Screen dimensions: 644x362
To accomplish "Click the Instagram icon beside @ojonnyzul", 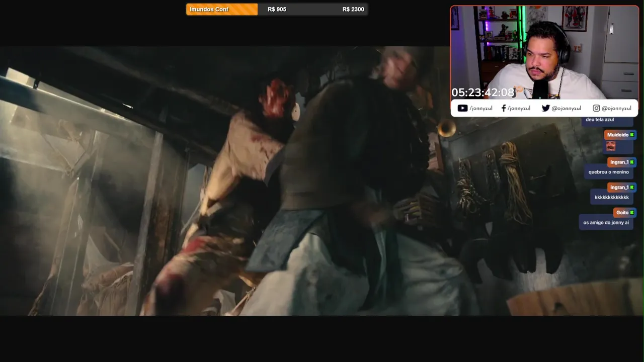I will point(596,108).
